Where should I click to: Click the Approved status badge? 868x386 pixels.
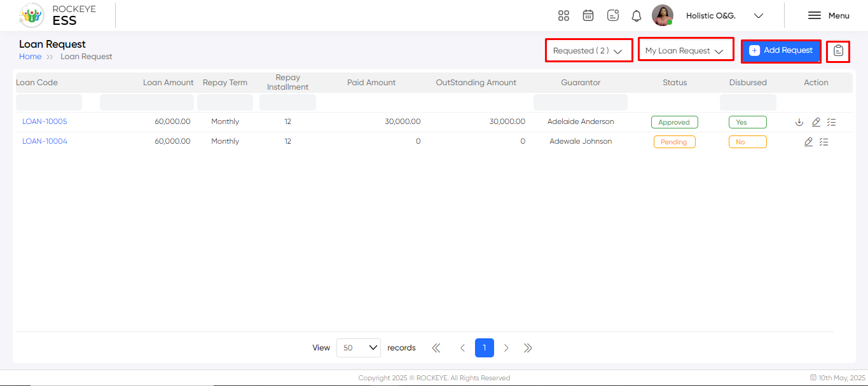(x=675, y=122)
